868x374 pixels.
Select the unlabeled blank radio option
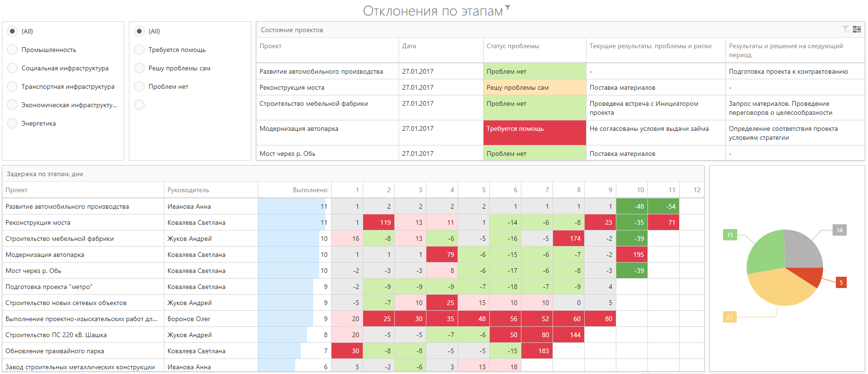tap(139, 105)
